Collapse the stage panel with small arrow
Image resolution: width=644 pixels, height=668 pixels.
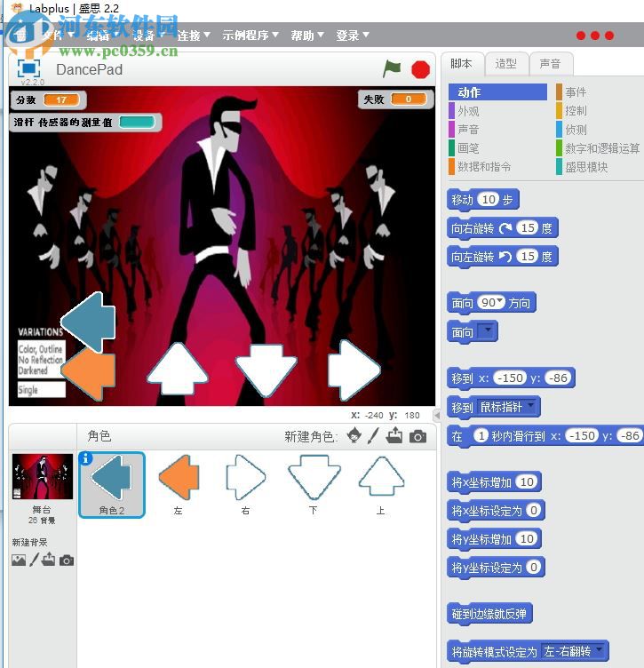coord(436,415)
